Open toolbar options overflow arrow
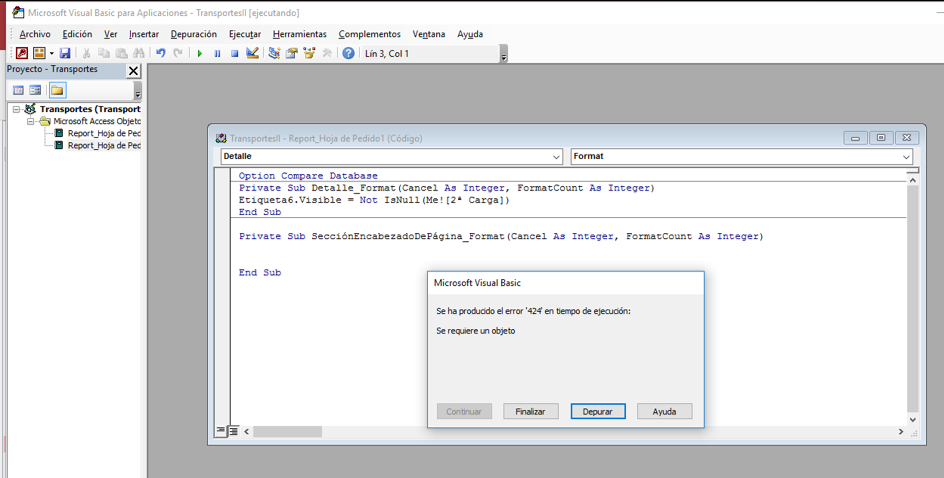This screenshot has width=944, height=478. pos(504,56)
